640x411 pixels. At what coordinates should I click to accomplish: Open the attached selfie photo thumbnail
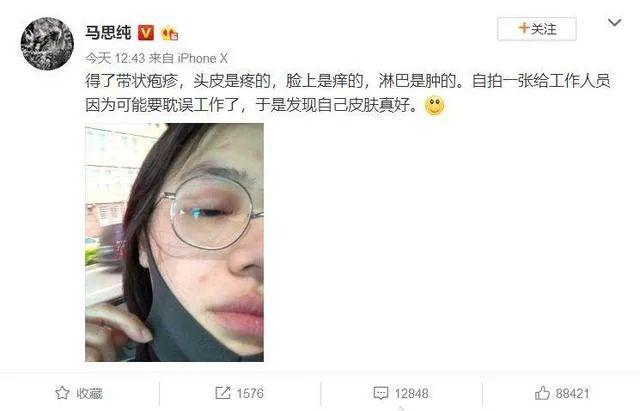174,242
